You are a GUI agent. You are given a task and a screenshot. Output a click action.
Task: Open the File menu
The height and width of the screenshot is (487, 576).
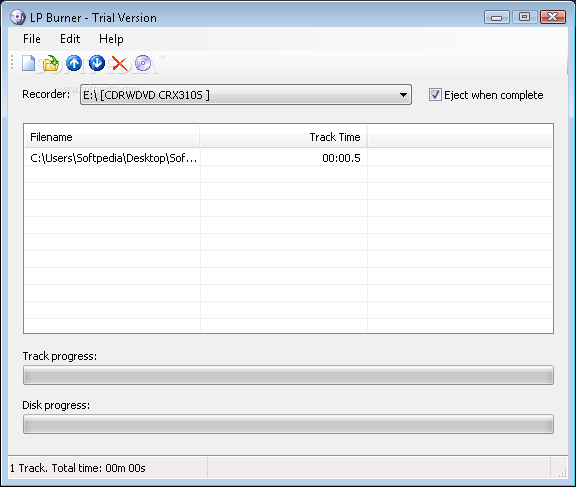click(32, 39)
